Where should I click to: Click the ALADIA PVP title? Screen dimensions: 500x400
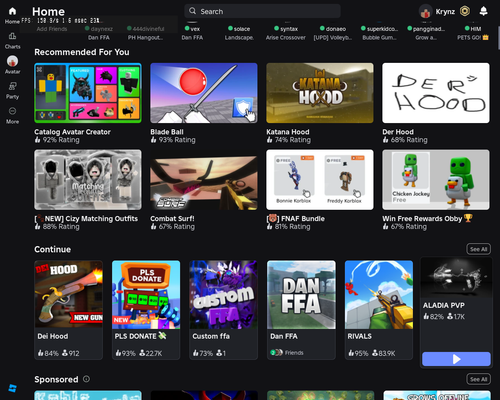pyautogui.click(x=444, y=305)
